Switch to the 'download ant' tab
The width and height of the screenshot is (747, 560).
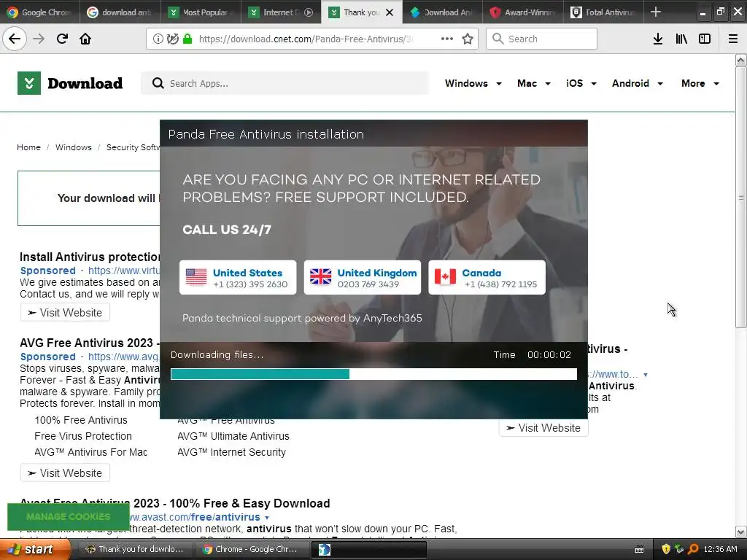[x=120, y=12]
